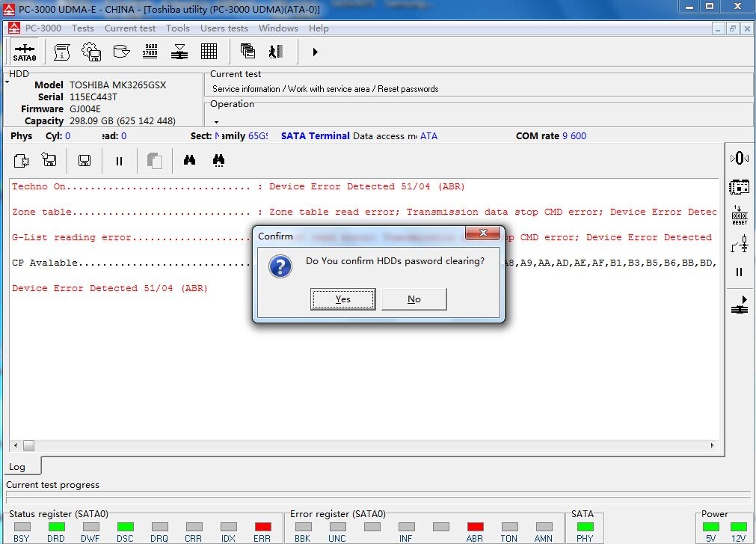Image resolution: width=756 pixels, height=544 pixels.
Task: Click the SATA Terminal label
Action: pyautogui.click(x=316, y=136)
